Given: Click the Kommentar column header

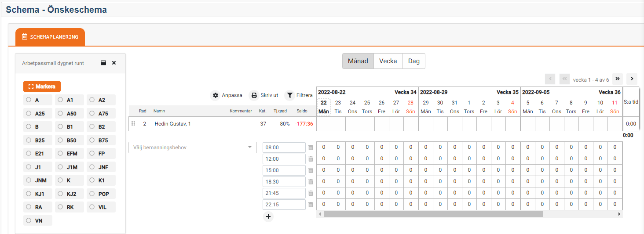Looking at the screenshot, I should [241, 111].
